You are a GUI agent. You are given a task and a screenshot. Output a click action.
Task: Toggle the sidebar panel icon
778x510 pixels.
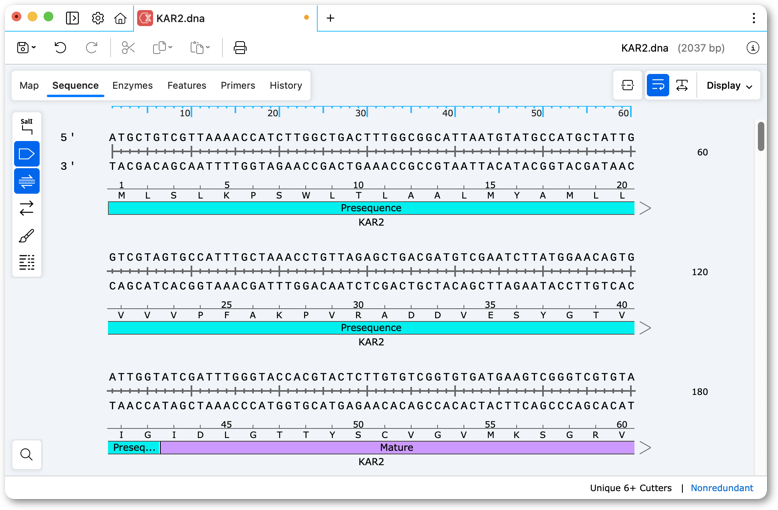(72, 18)
